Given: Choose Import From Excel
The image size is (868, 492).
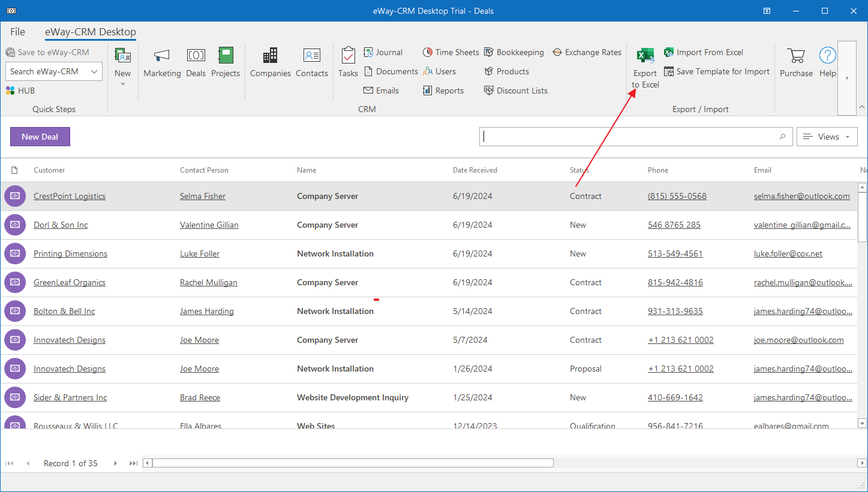Looking at the screenshot, I should coord(704,52).
